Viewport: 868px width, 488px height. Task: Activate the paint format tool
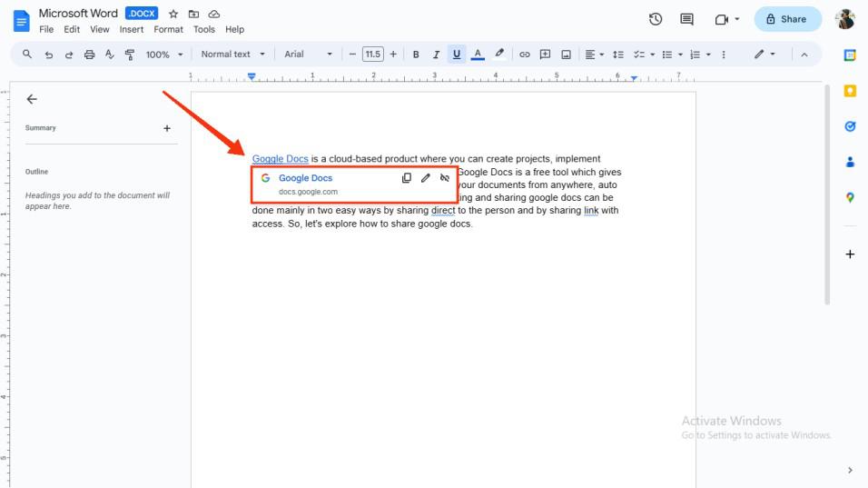(130, 55)
